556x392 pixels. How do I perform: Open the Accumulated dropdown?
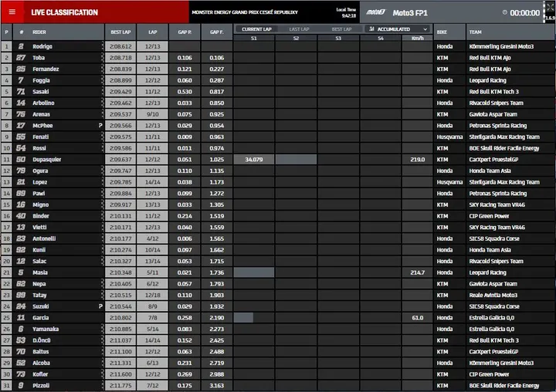coord(398,29)
